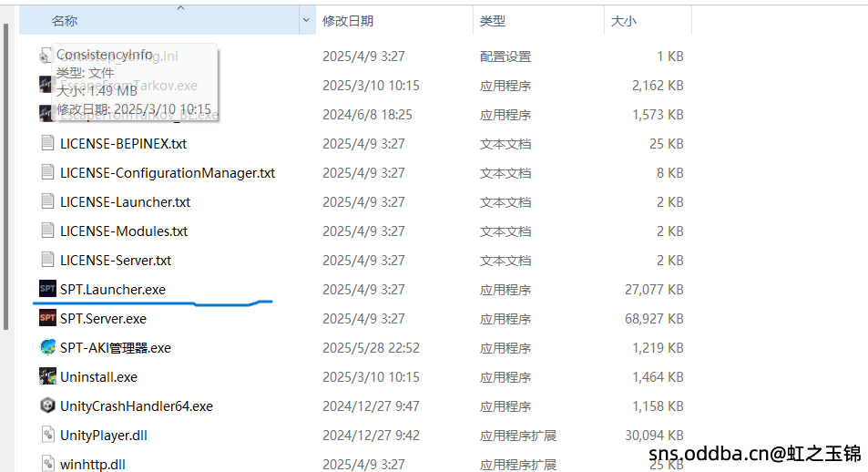Sort by the 类型 column header
The height and width of the screenshot is (472, 868).
point(492,21)
